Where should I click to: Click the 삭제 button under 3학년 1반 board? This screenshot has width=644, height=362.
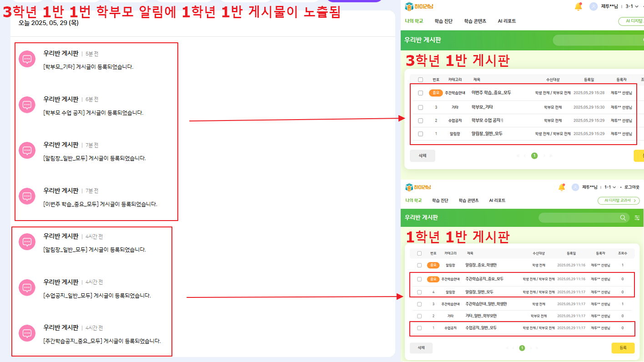[x=422, y=156]
